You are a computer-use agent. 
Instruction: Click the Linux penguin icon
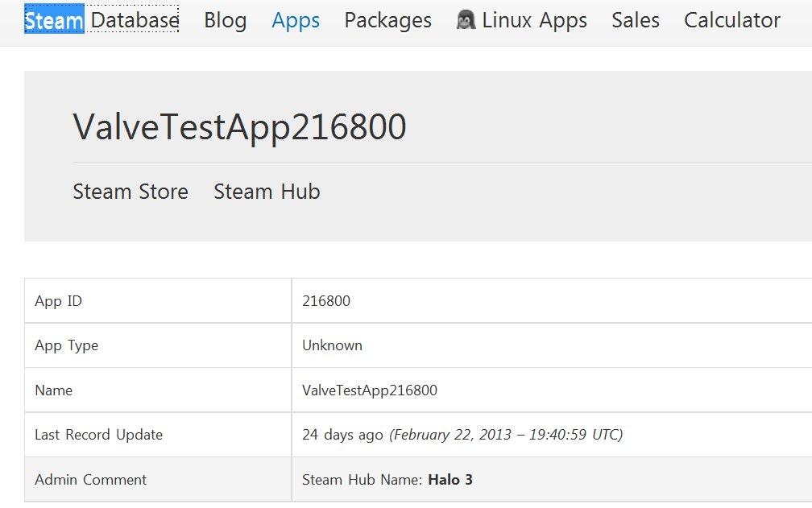(x=466, y=19)
